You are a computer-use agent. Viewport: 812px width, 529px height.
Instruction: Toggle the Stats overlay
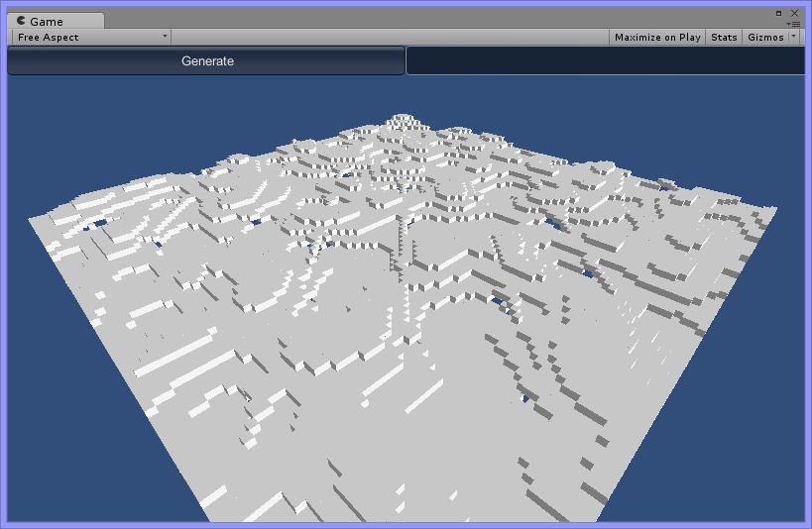click(724, 37)
